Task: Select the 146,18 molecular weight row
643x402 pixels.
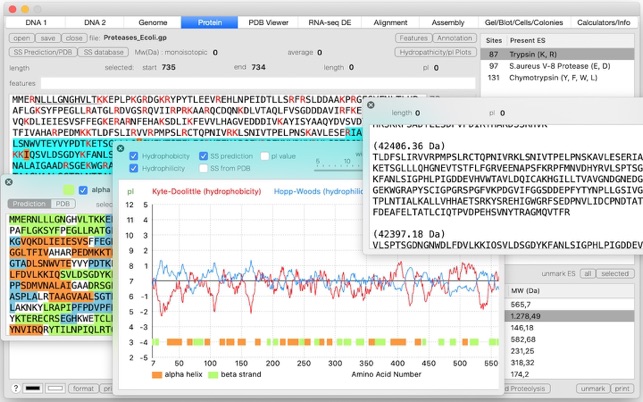Action: [x=569, y=328]
